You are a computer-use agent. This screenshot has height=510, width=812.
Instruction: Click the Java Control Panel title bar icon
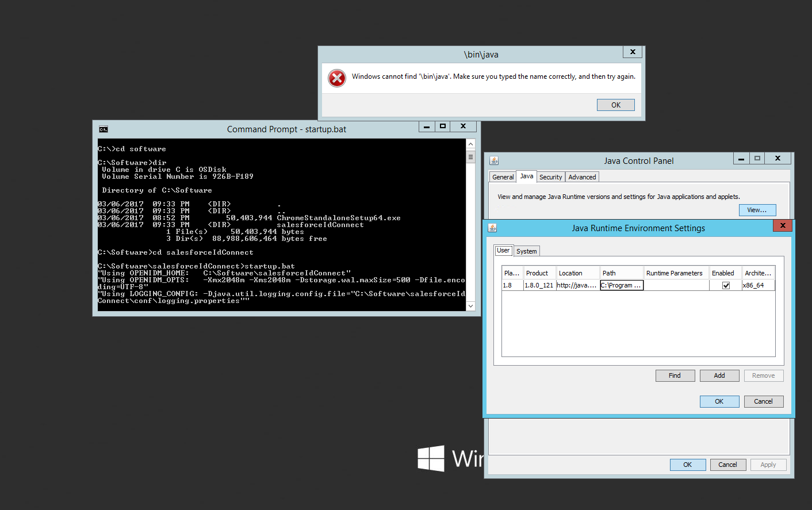point(494,161)
